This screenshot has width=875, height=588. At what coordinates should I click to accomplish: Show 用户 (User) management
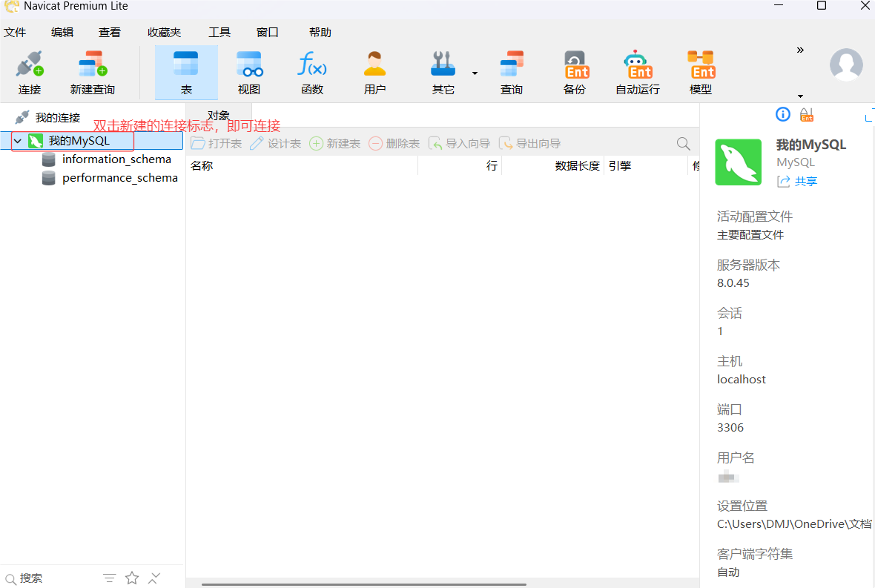click(374, 73)
